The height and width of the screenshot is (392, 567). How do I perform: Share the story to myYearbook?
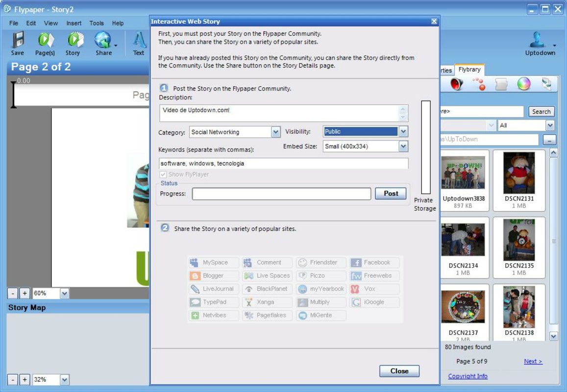point(321,289)
